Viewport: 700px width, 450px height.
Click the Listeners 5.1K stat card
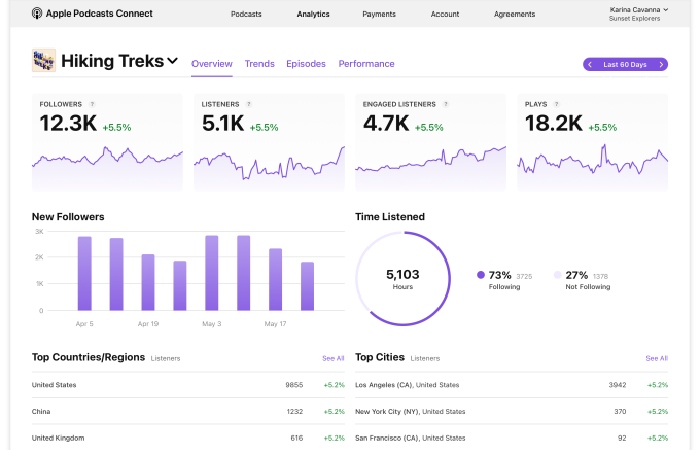click(269, 142)
